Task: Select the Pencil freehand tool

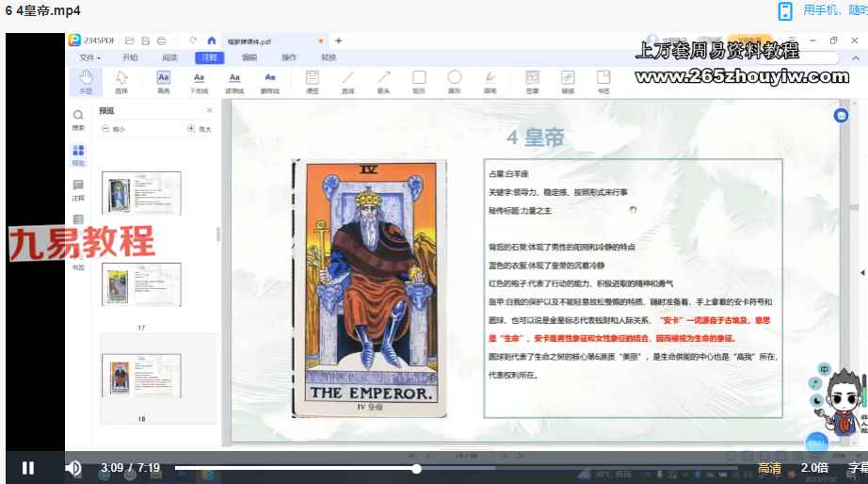Action: coord(490,81)
